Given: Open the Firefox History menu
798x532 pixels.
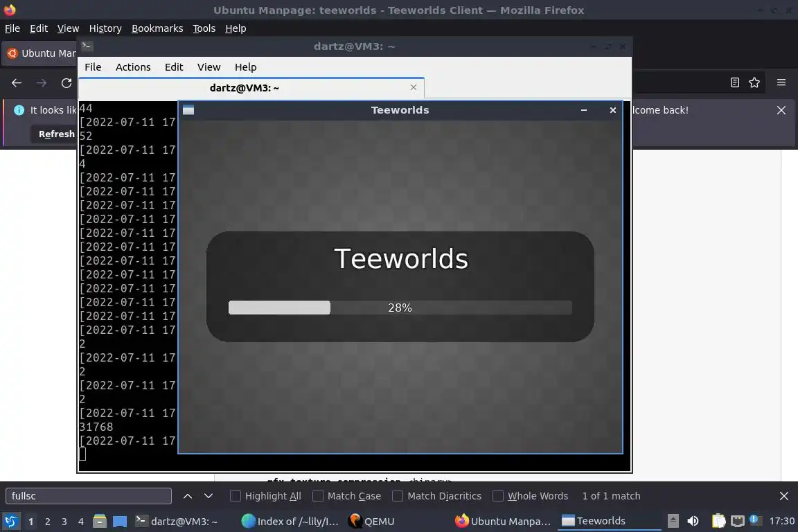Looking at the screenshot, I should 105,28.
